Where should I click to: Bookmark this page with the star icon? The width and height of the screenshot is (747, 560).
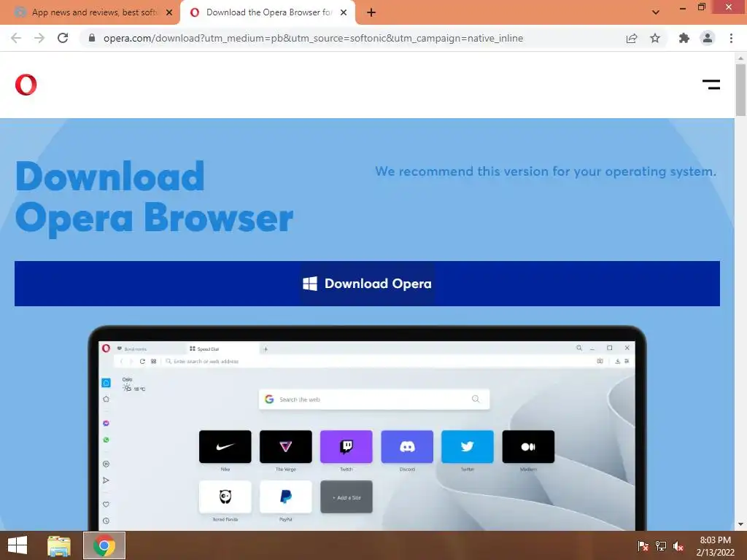point(655,38)
